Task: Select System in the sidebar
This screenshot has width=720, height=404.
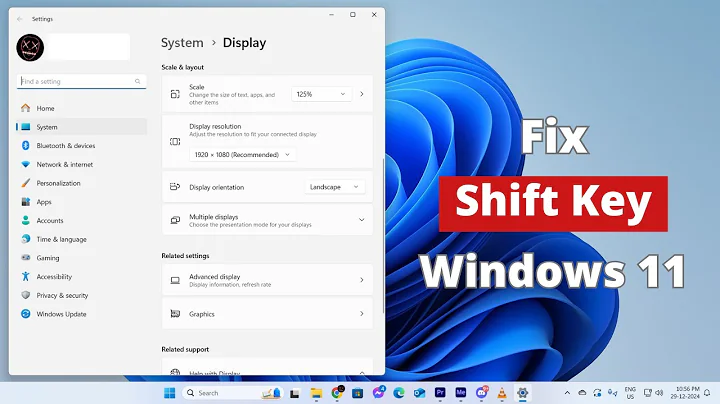Action: (81, 127)
